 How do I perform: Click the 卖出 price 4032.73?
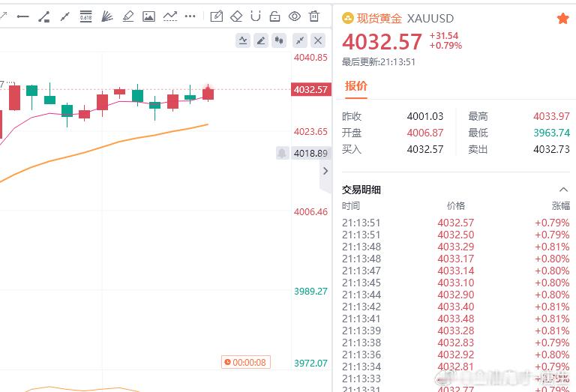click(551, 149)
